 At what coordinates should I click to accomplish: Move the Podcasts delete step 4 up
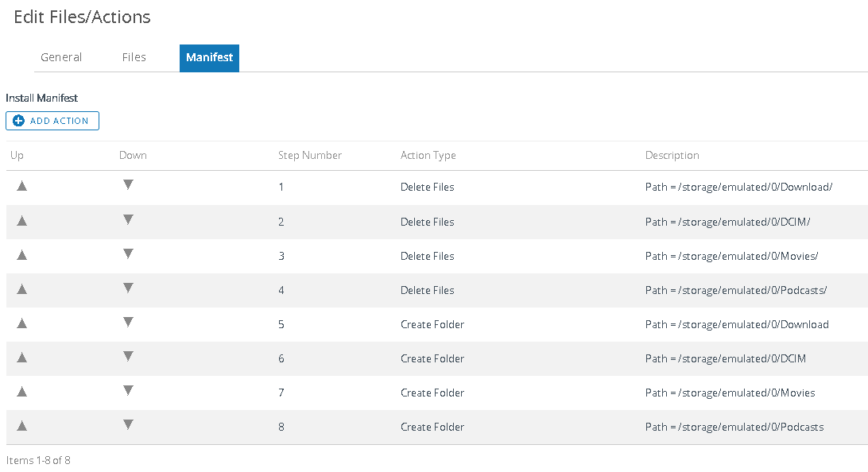coord(21,289)
